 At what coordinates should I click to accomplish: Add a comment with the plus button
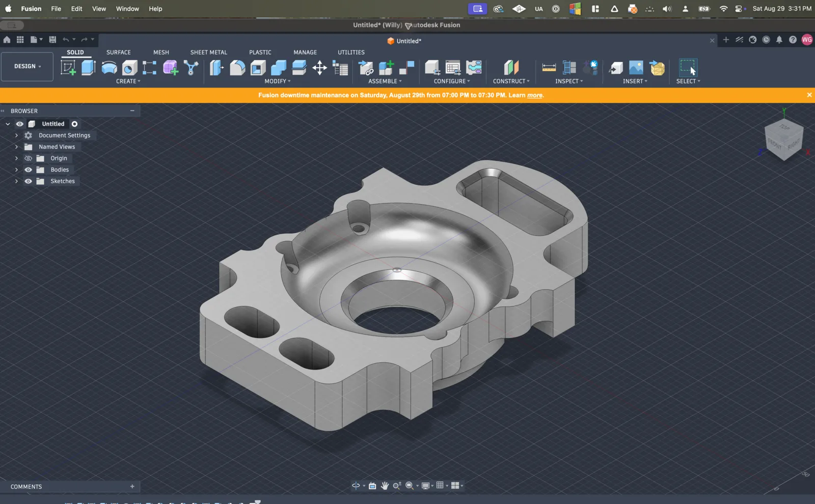(x=132, y=486)
